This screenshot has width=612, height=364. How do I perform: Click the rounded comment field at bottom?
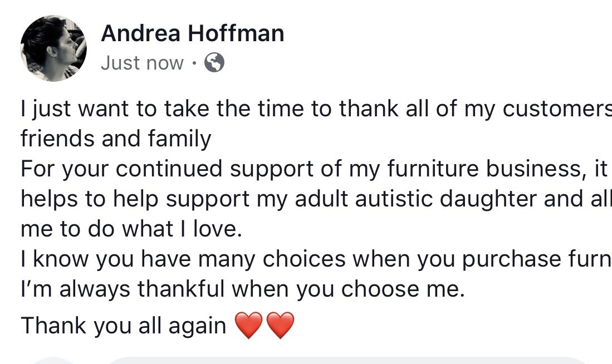click(x=345, y=360)
